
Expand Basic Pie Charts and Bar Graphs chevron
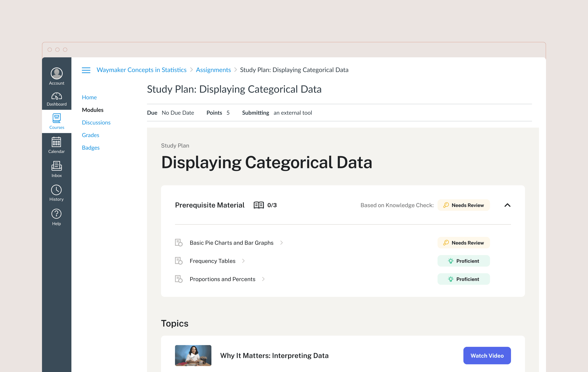click(282, 243)
